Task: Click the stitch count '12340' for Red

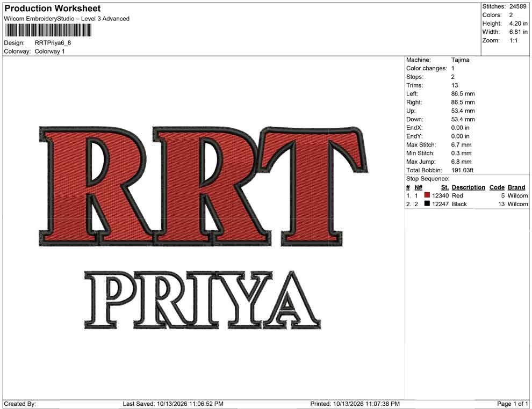Action: coord(441,195)
